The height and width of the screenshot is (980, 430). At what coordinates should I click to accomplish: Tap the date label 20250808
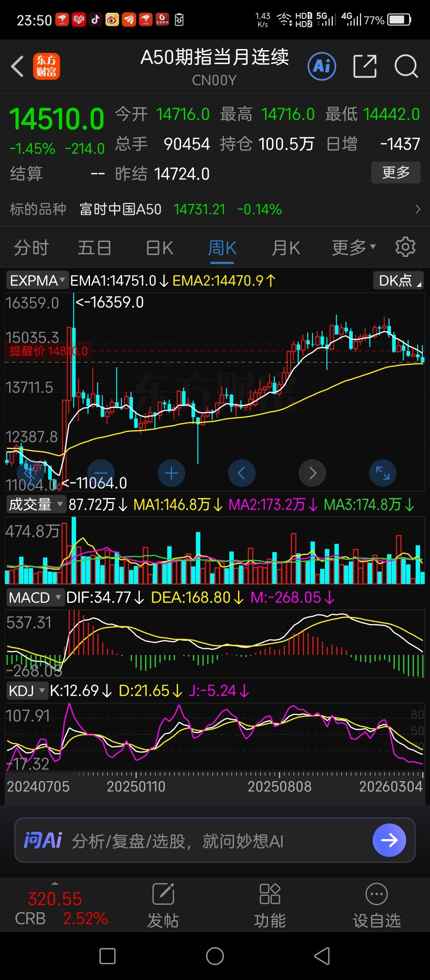point(279,786)
